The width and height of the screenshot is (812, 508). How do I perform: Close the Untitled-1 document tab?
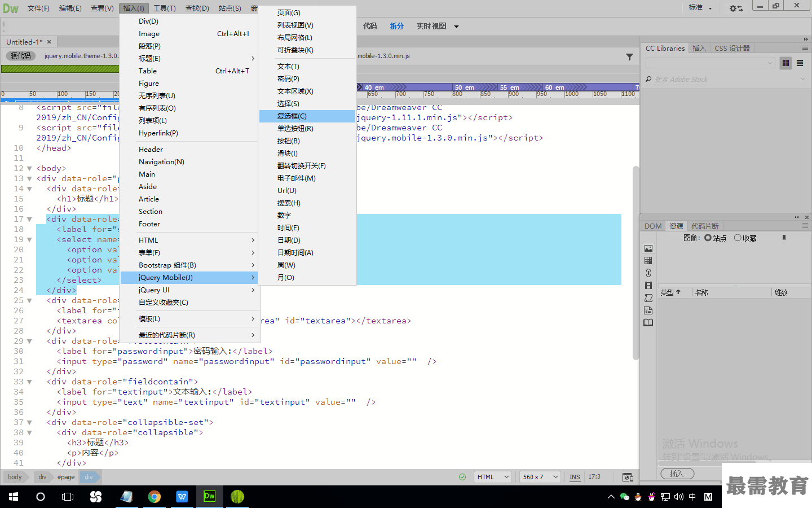(49, 42)
